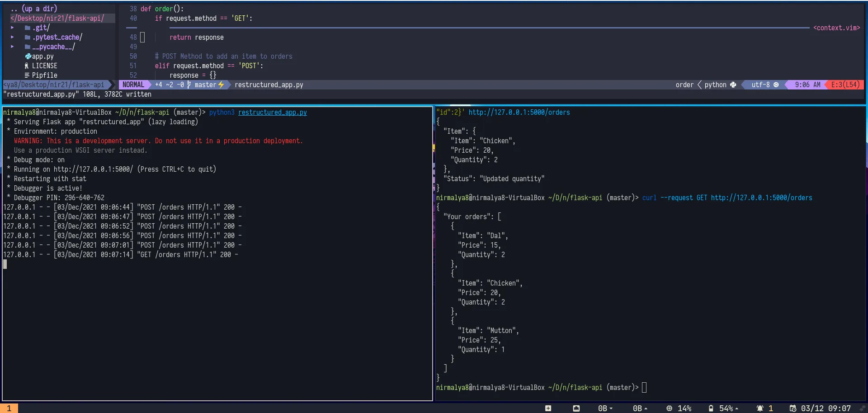Place cursor on line 48 return response
868x413 pixels.
[197, 37]
